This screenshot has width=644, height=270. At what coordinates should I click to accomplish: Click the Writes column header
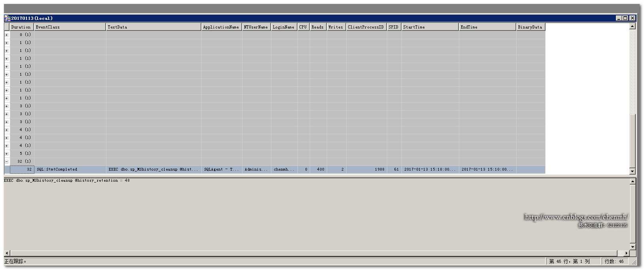click(336, 27)
